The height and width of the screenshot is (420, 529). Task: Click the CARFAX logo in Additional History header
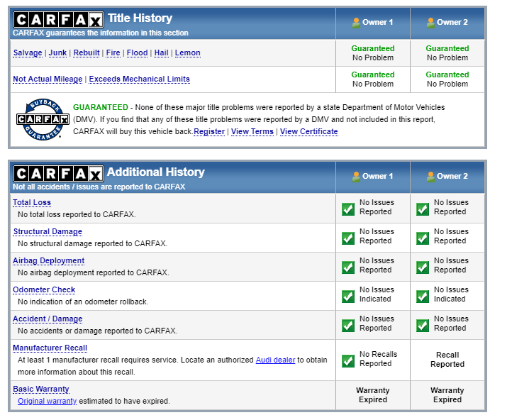(58, 173)
